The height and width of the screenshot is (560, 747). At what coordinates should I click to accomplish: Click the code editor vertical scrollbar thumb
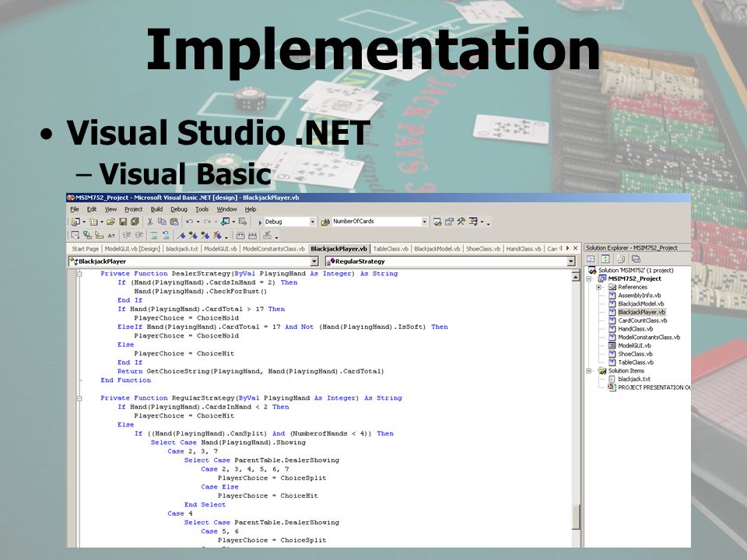pyautogui.click(x=576, y=517)
